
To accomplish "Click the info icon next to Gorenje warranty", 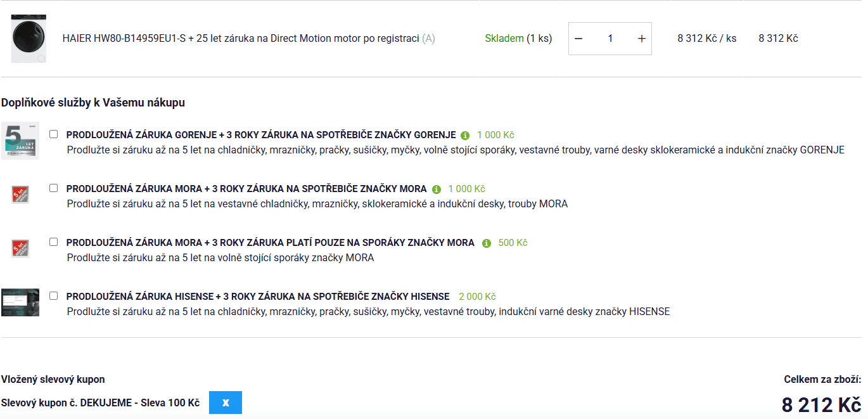I will click(465, 136).
